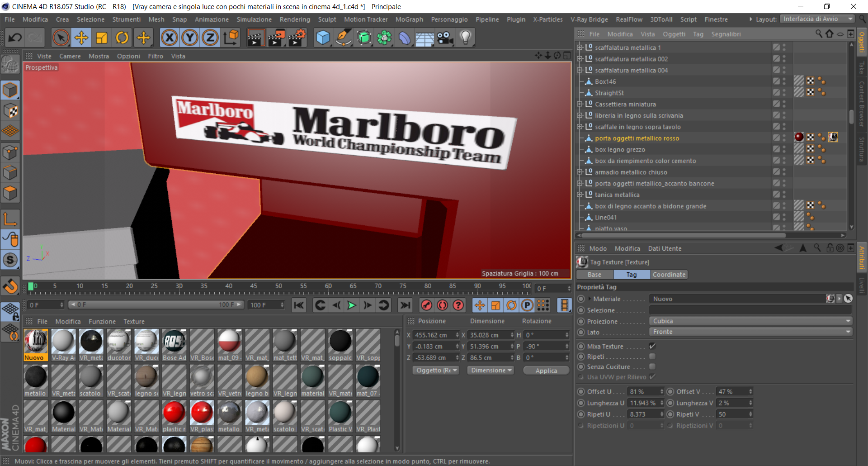Click the record active objects button

426,305
